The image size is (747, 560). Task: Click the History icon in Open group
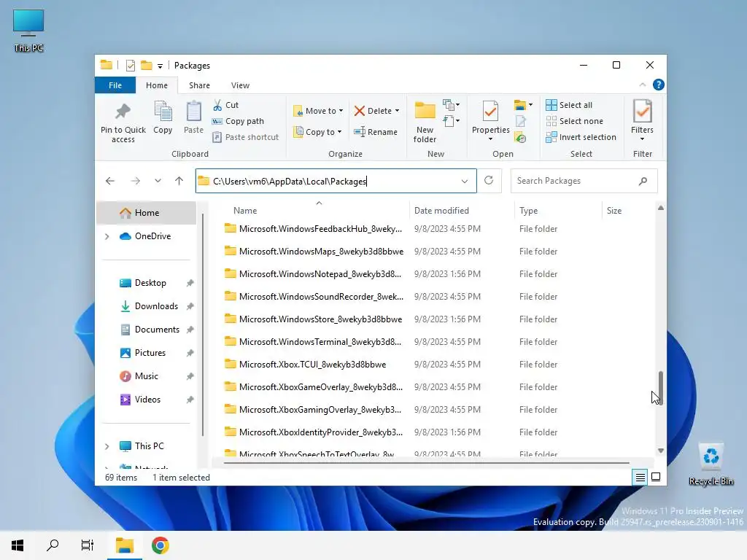point(520,138)
